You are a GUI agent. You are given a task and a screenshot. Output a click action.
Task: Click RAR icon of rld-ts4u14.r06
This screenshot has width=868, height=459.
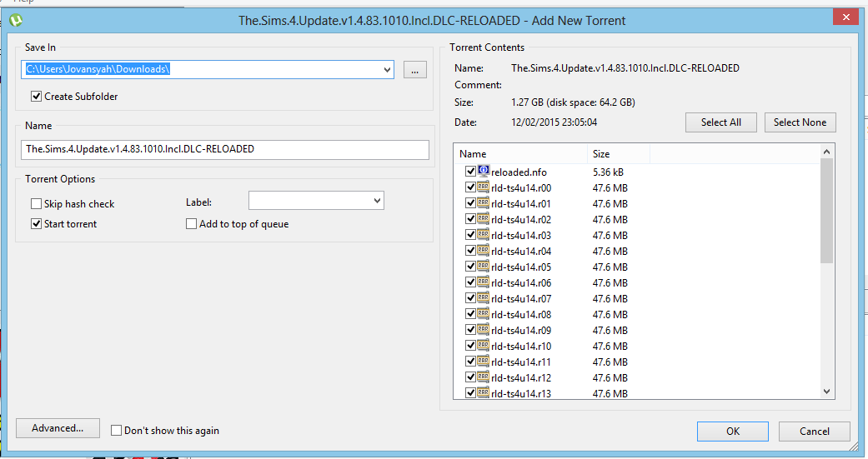pos(484,282)
